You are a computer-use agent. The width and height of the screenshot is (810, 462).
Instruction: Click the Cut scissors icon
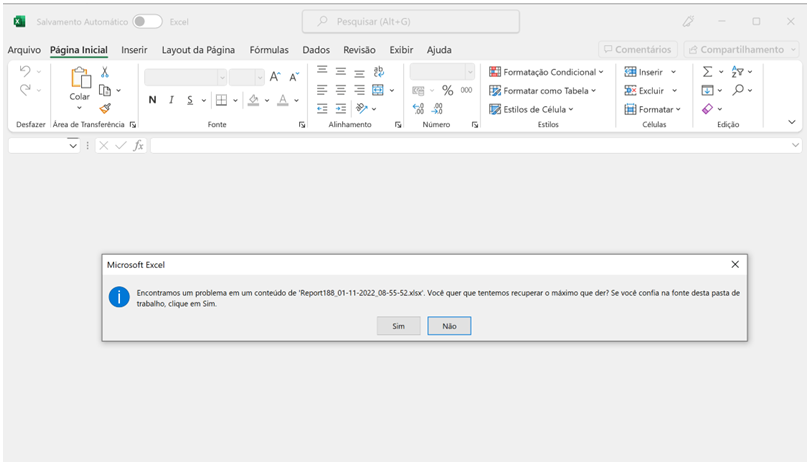tap(105, 72)
